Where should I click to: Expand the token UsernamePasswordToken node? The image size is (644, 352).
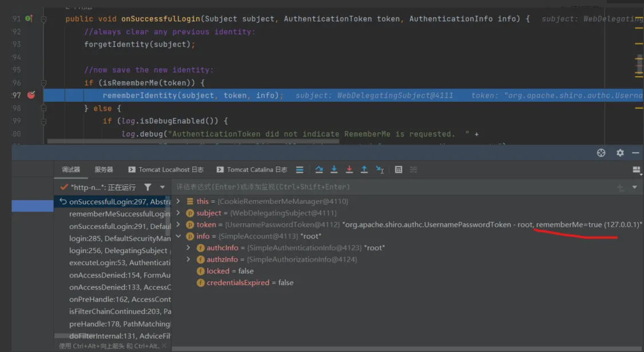tap(178, 224)
